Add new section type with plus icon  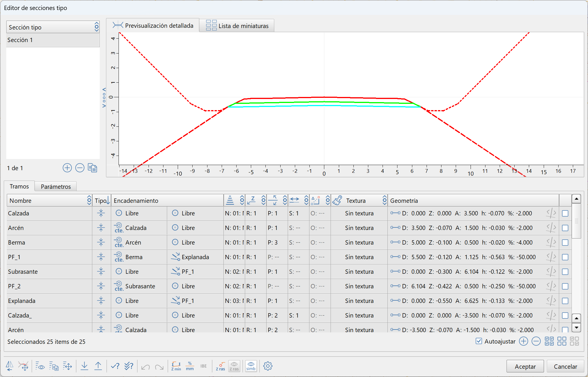click(67, 168)
